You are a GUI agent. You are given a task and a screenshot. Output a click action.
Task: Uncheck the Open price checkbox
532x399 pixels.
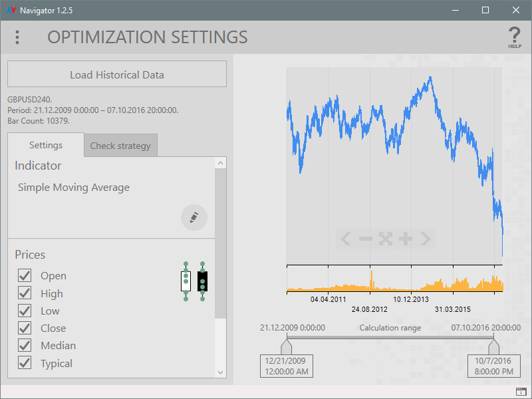click(x=25, y=275)
